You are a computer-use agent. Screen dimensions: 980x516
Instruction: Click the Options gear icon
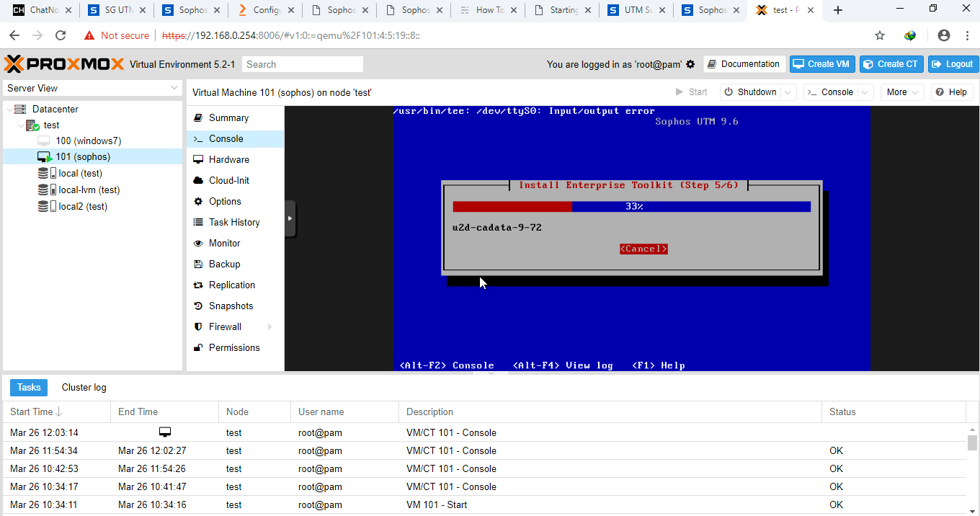198,201
